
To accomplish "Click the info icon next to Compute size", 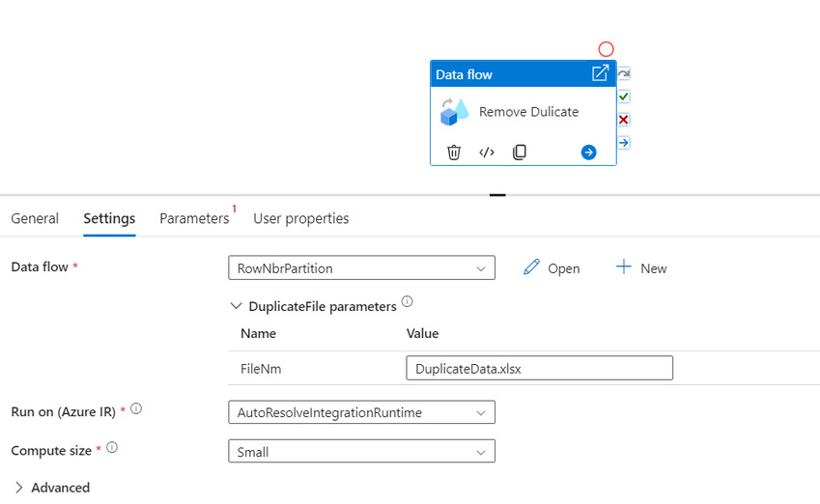I will [112, 448].
